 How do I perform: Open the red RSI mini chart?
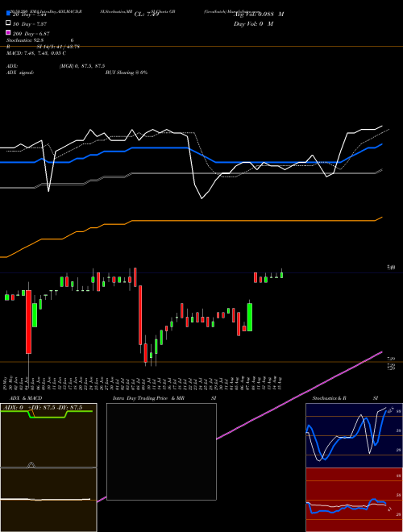354,500
